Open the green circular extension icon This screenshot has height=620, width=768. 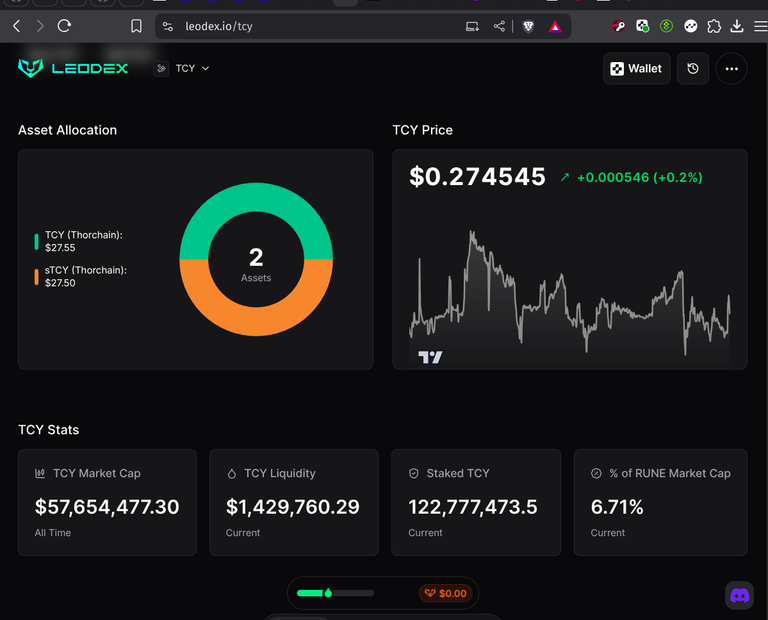(x=666, y=26)
